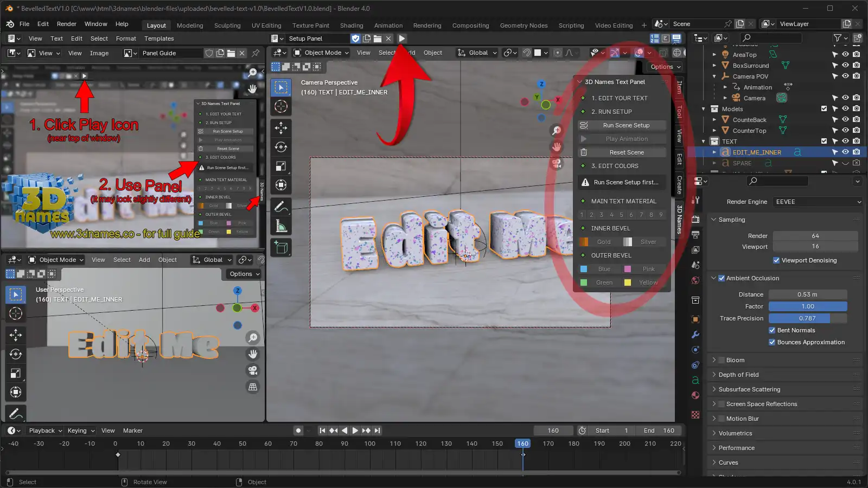Select the Measure tool in camera viewport toolbar
Image resolution: width=868 pixels, height=488 pixels.
pyautogui.click(x=281, y=226)
